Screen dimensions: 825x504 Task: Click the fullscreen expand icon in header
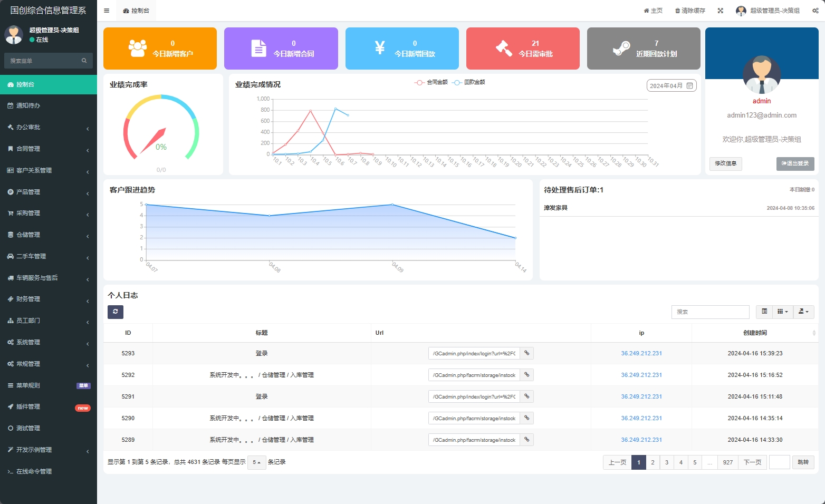click(x=720, y=11)
